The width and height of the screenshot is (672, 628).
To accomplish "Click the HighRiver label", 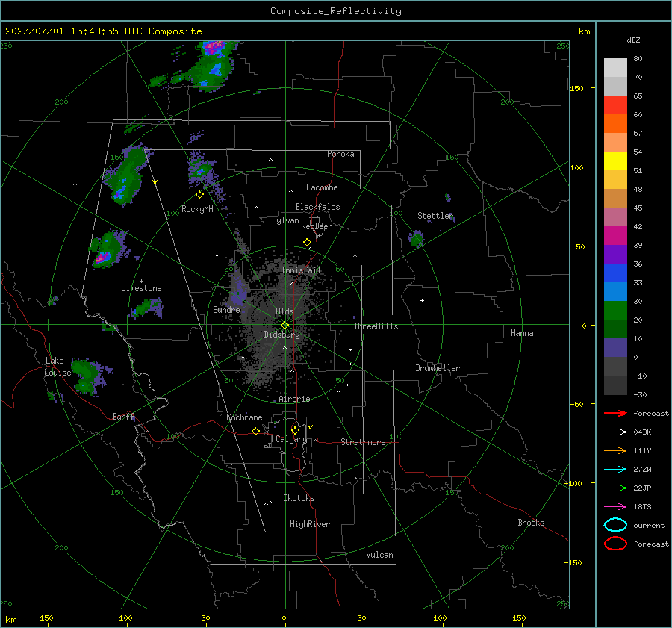I will (310, 524).
